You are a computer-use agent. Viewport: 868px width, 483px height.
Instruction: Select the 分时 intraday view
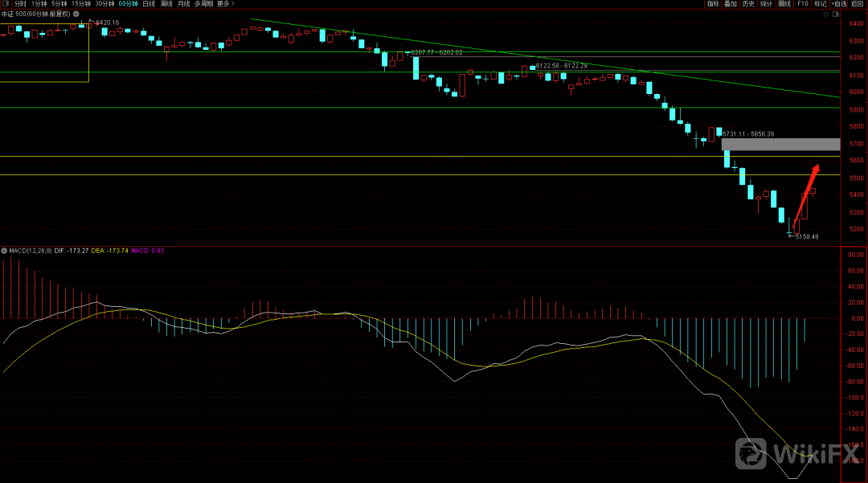click(20, 4)
